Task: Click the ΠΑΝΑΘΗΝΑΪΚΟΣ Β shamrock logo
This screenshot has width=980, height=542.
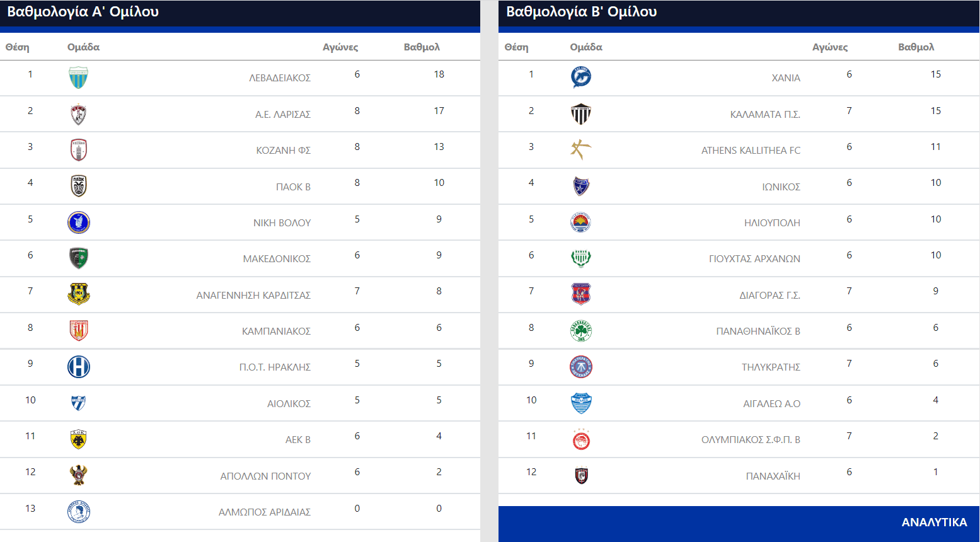Action: tap(580, 331)
